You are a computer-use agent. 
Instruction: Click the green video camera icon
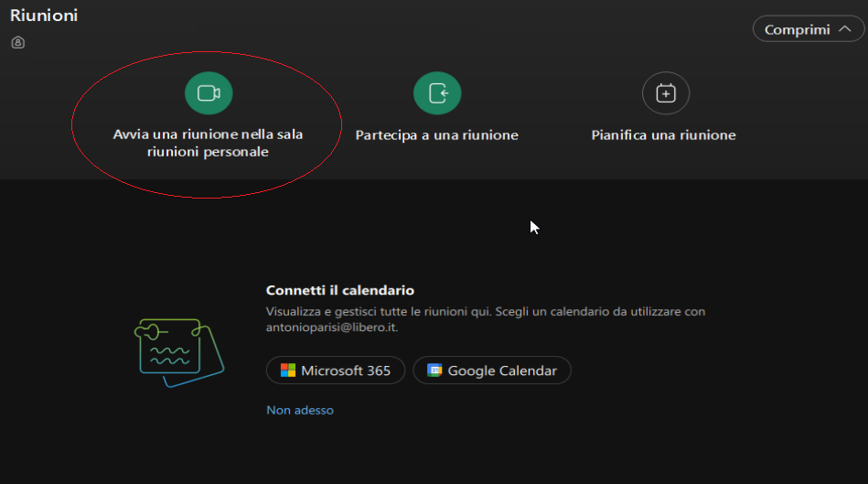pyautogui.click(x=209, y=93)
